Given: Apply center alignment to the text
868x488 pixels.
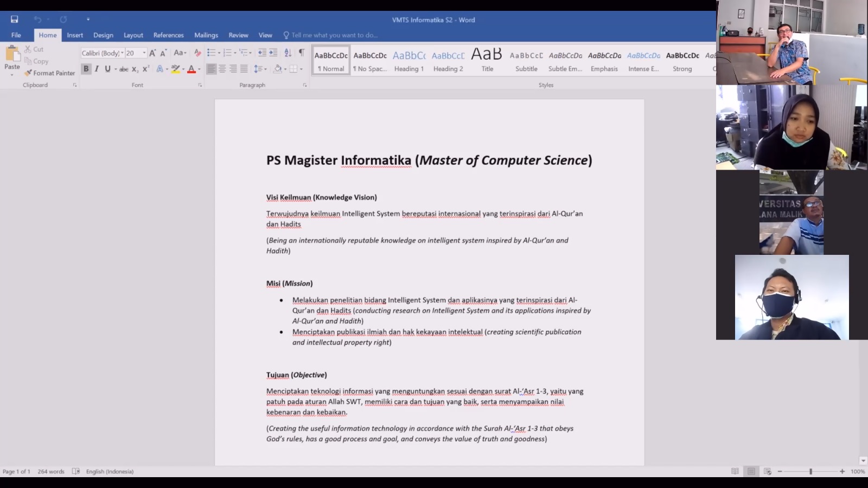Looking at the screenshot, I should (222, 69).
